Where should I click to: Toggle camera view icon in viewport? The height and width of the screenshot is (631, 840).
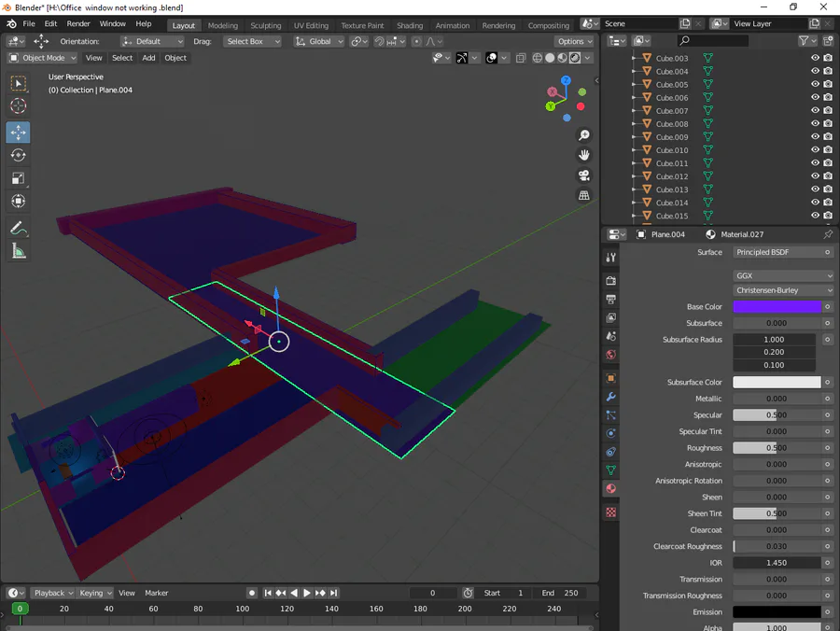pyautogui.click(x=584, y=175)
